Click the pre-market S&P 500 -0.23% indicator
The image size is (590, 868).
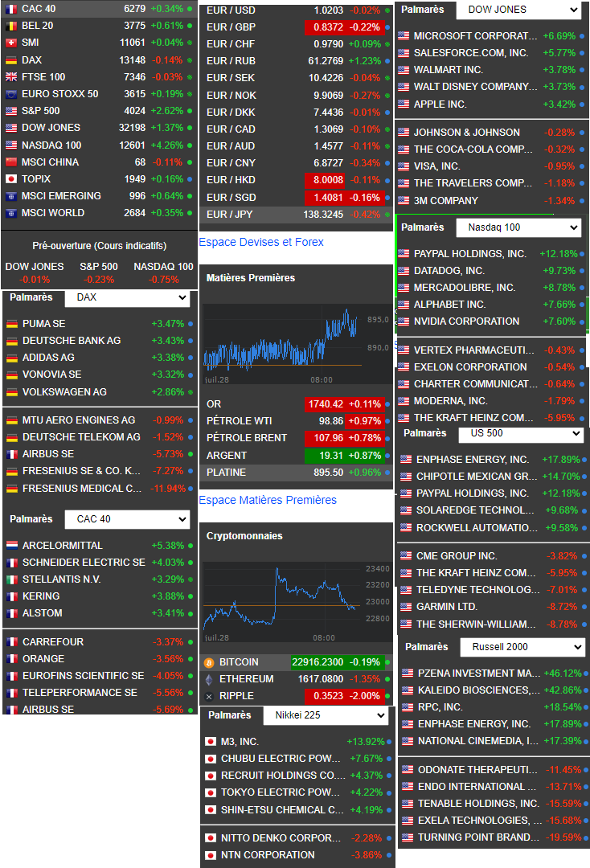tap(99, 280)
